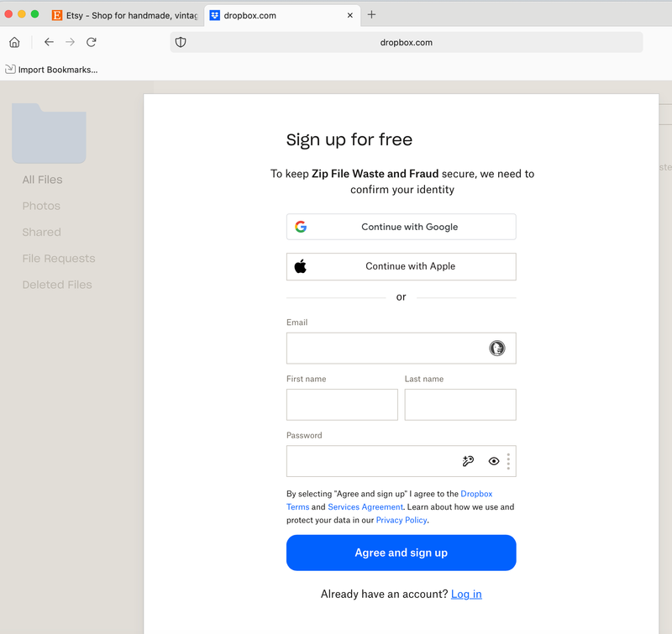Switch to the Etsy tab
Viewport: 672px width, 634px height.
[124, 15]
